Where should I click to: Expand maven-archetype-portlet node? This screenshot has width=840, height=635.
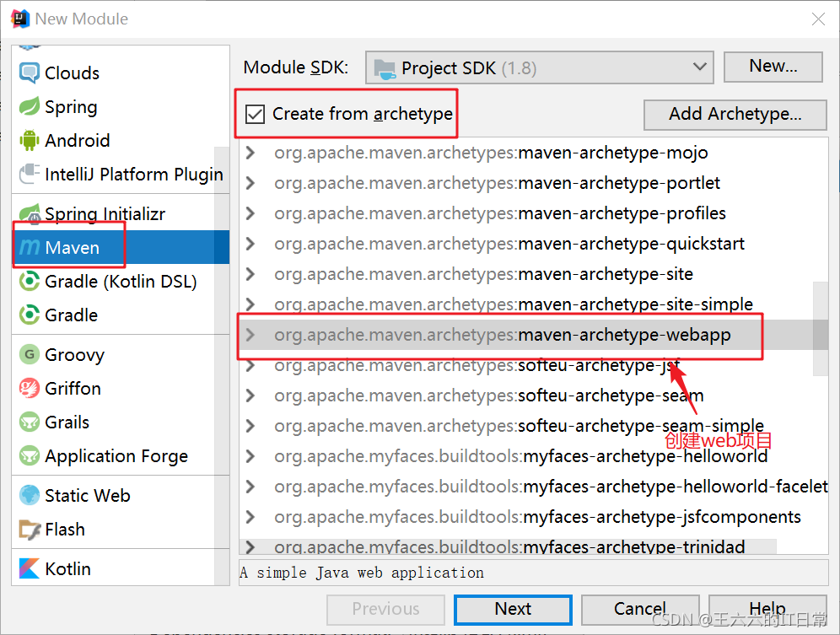tap(250, 183)
